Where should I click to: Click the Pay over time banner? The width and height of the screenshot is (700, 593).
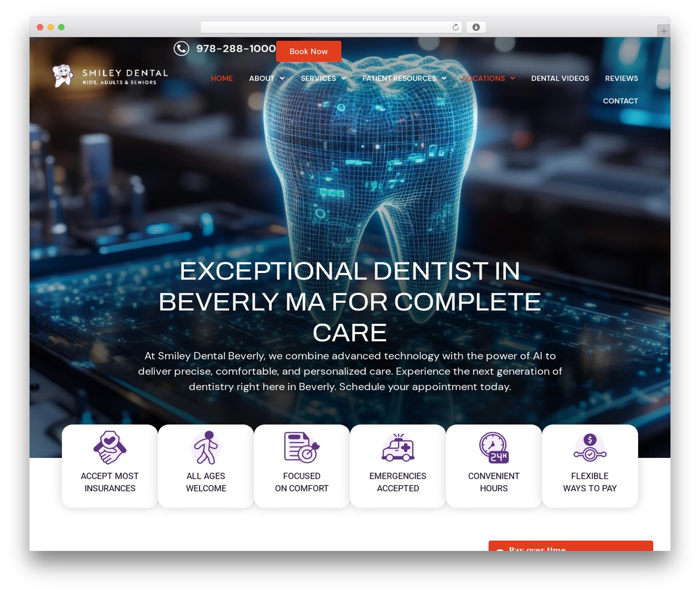pos(571,546)
